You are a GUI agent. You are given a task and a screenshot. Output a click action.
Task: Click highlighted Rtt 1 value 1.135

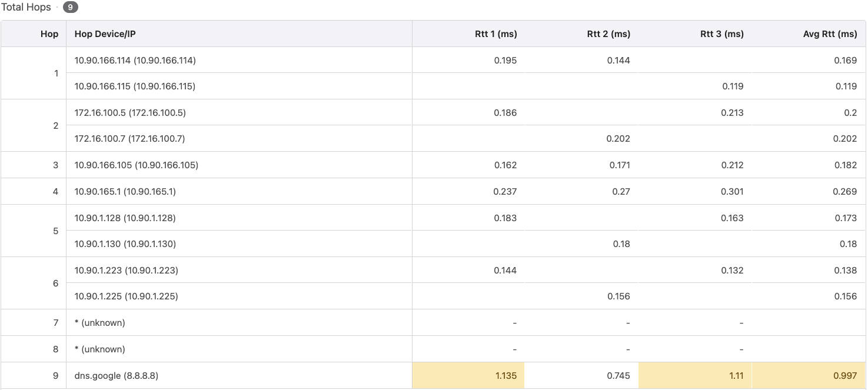[x=505, y=375]
